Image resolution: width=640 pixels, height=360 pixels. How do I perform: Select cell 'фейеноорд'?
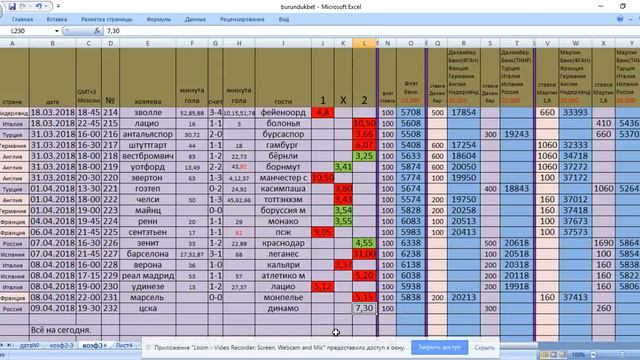(283, 112)
